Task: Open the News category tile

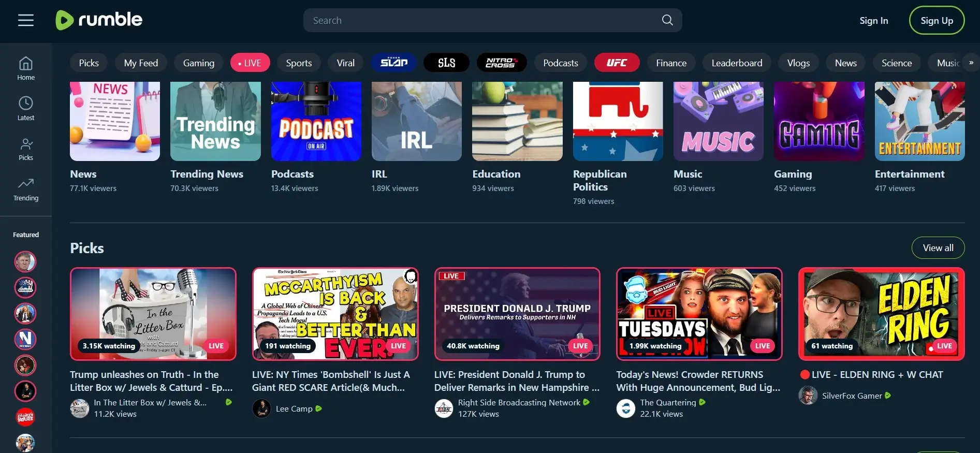Action: click(115, 121)
